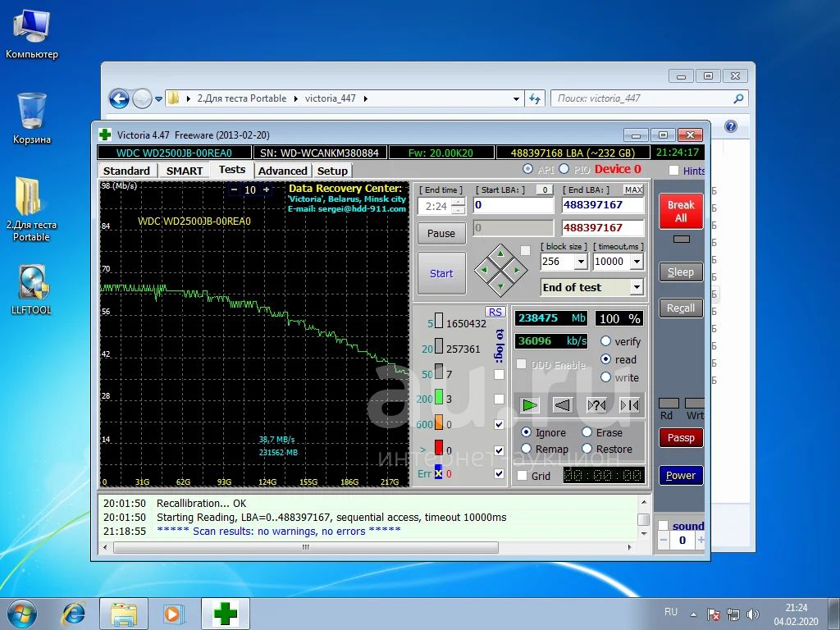840x630 pixels.
Task: Enable the Grid checkbox
Action: 522,476
